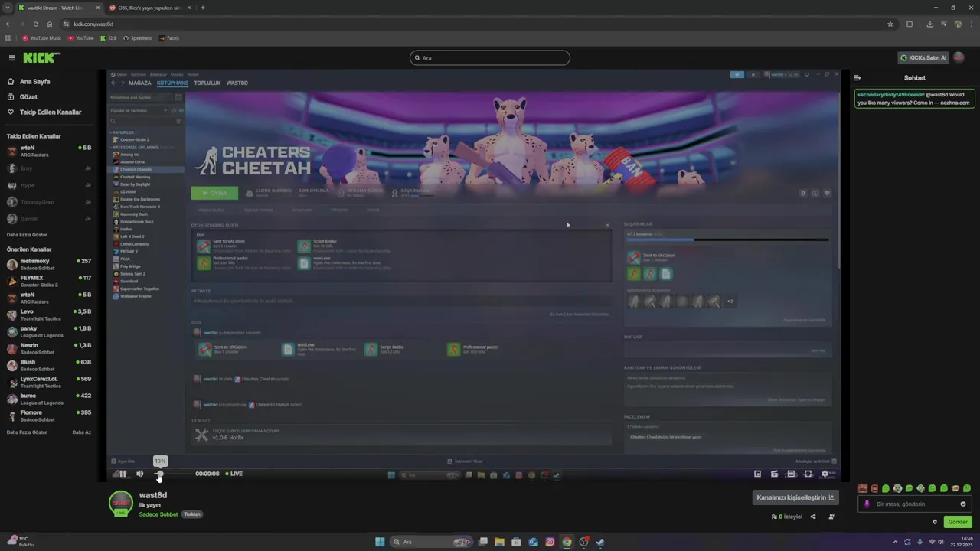Click the share stream icon
980x551 pixels.
click(x=813, y=517)
